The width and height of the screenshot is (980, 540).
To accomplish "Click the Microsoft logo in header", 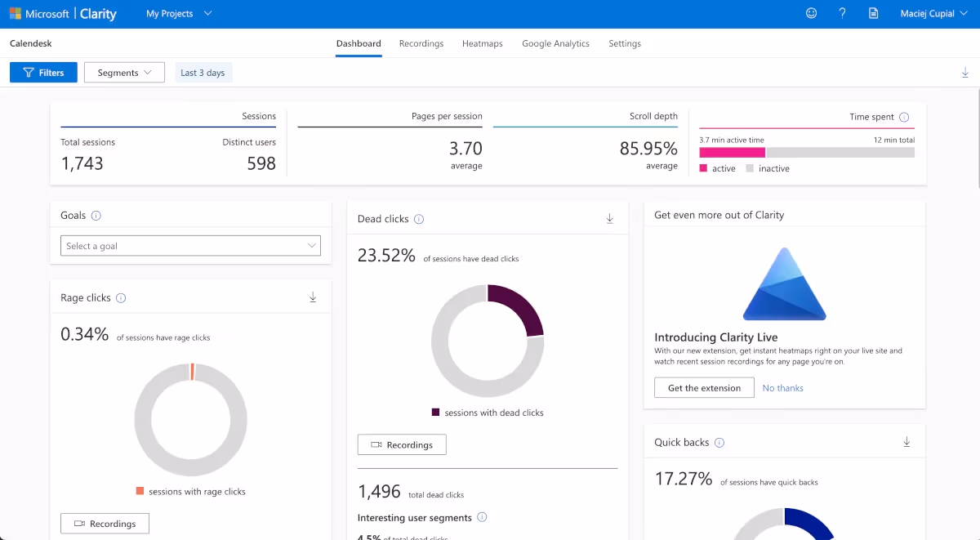I will (x=16, y=14).
